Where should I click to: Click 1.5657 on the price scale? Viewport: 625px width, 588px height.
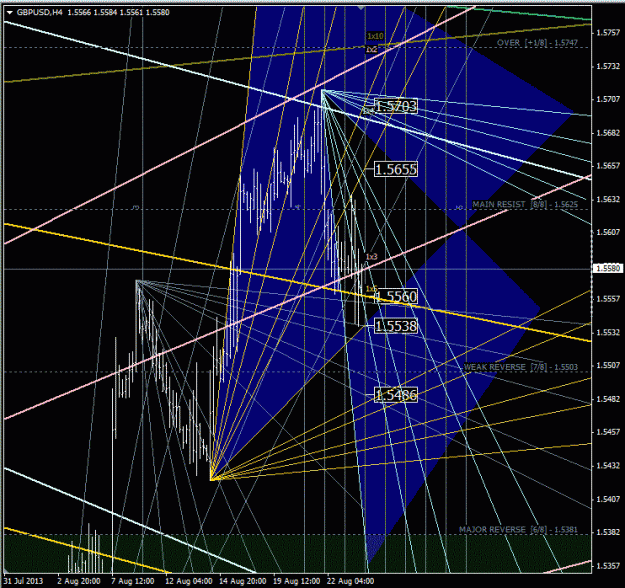[608, 166]
